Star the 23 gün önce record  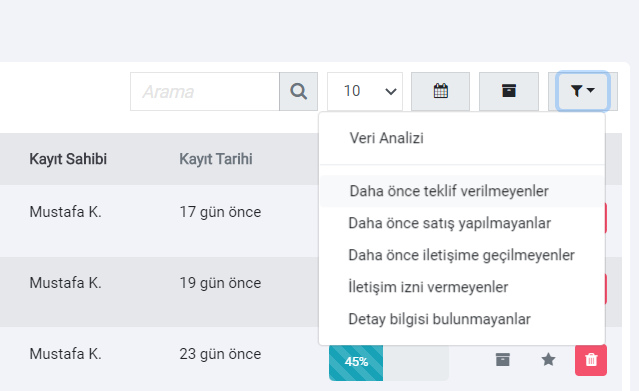coord(548,360)
